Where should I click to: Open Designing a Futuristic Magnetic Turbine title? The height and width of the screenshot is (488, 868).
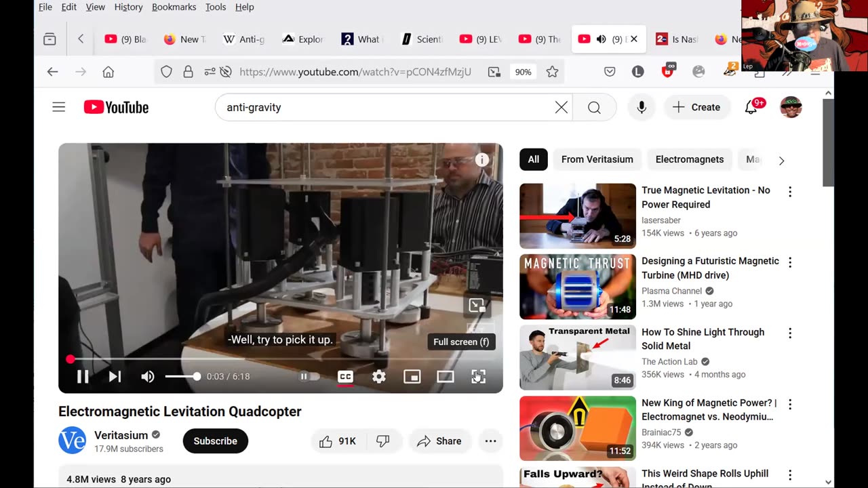710,268
